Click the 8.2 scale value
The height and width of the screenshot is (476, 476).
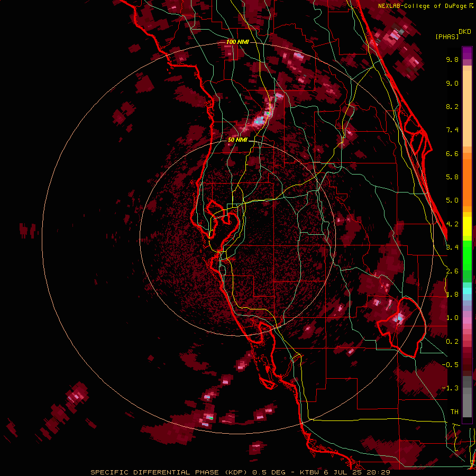[452, 106]
